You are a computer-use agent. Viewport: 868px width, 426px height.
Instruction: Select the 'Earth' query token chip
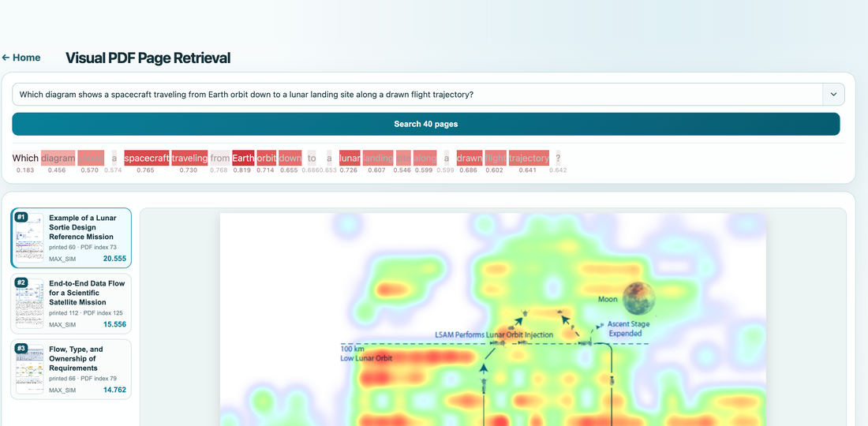(243, 159)
